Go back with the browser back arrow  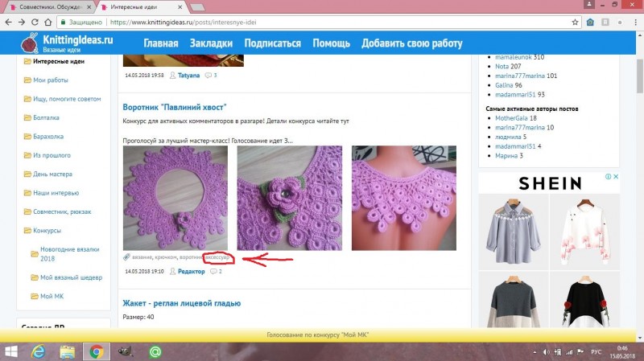[x=8, y=23]
